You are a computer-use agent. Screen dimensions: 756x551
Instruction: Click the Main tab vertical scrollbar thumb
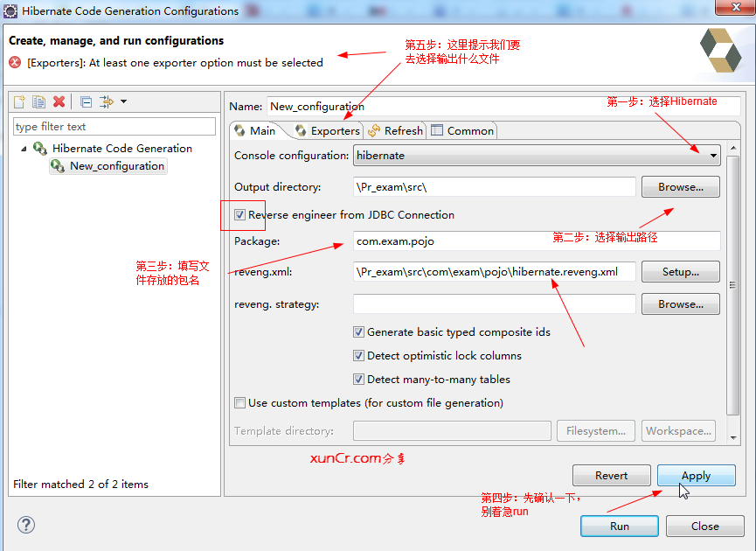pyautogui.click(x=733, y=285)
